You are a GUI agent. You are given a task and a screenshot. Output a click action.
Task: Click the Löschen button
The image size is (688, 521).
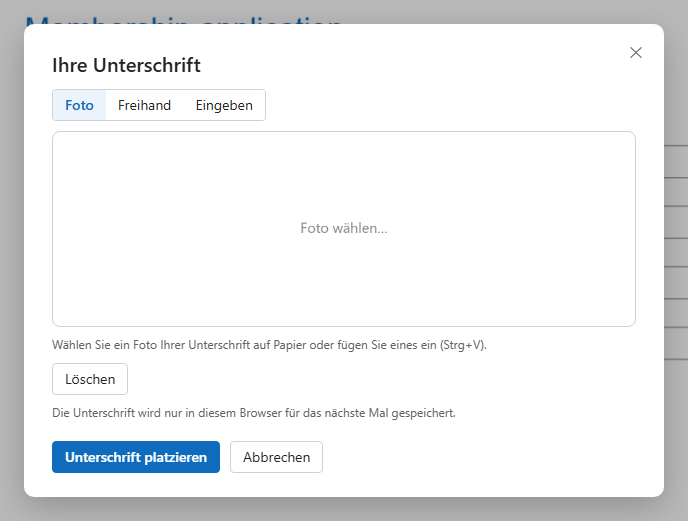pyautogui.click(x=90, y=379)
